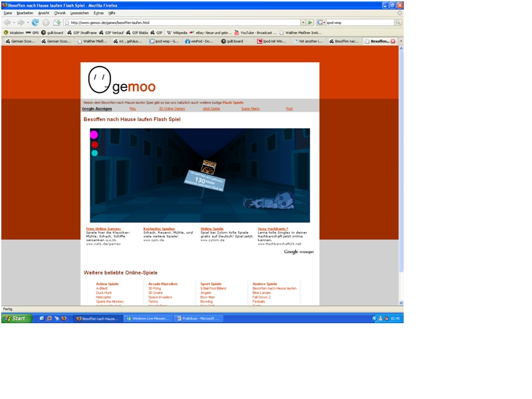Open the address bar history dropdown

coord(303,23)
